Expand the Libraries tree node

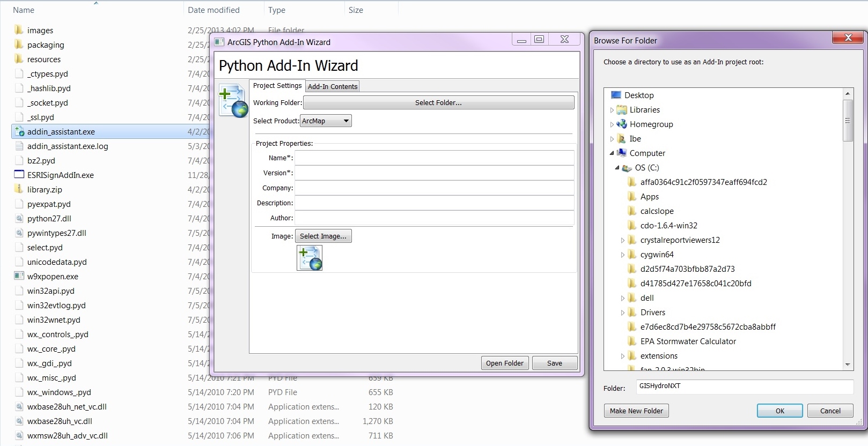click(612, 110)
